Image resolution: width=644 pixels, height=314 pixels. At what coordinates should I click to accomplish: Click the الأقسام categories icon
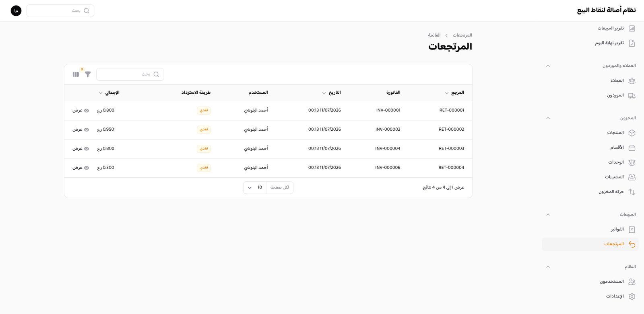point(632,148)
